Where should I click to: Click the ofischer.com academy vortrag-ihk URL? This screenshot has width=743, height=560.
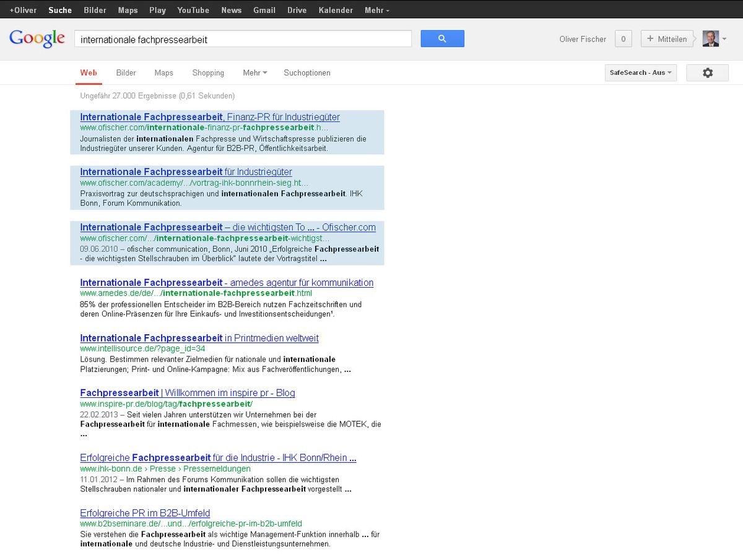pos(194,183)
